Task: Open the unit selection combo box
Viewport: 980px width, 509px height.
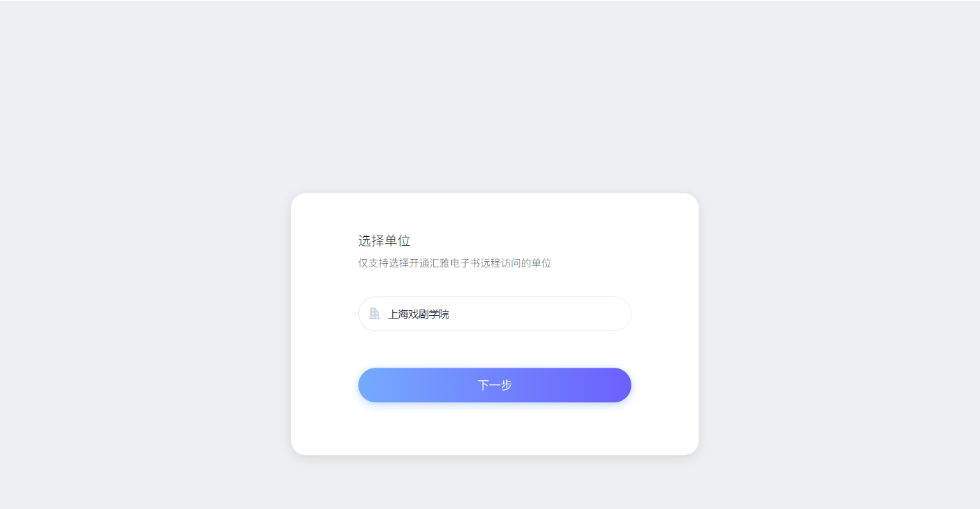Action: pos(495,314)
